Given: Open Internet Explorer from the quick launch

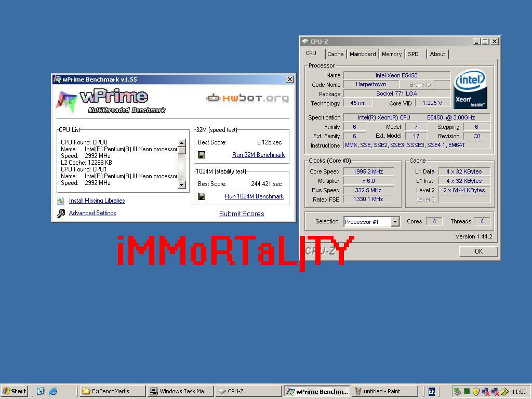Looking at the screenshot, I should [53, 391].
